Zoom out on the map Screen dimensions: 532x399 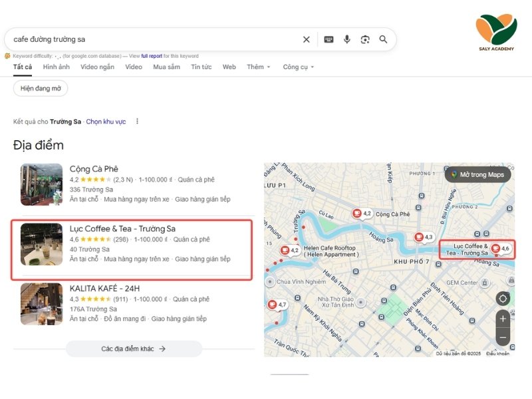click(x=503, y=337)
